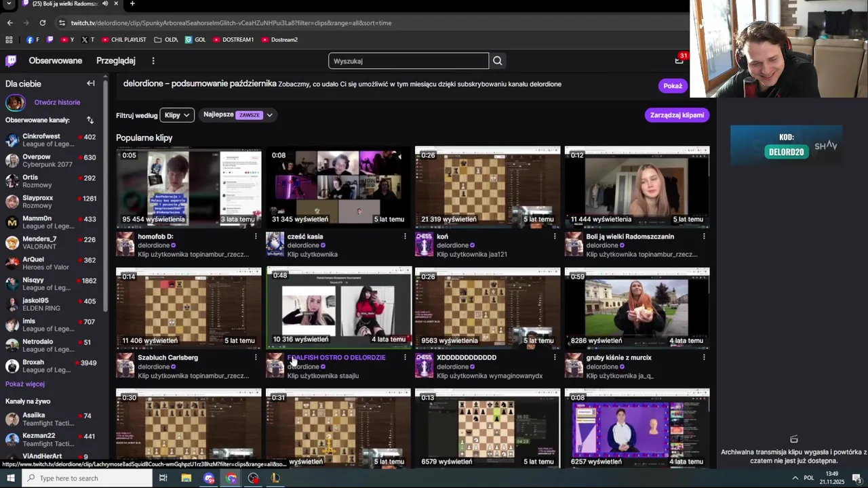Open the Slayproxx channel in sidebar

click(x=52, y=201)
